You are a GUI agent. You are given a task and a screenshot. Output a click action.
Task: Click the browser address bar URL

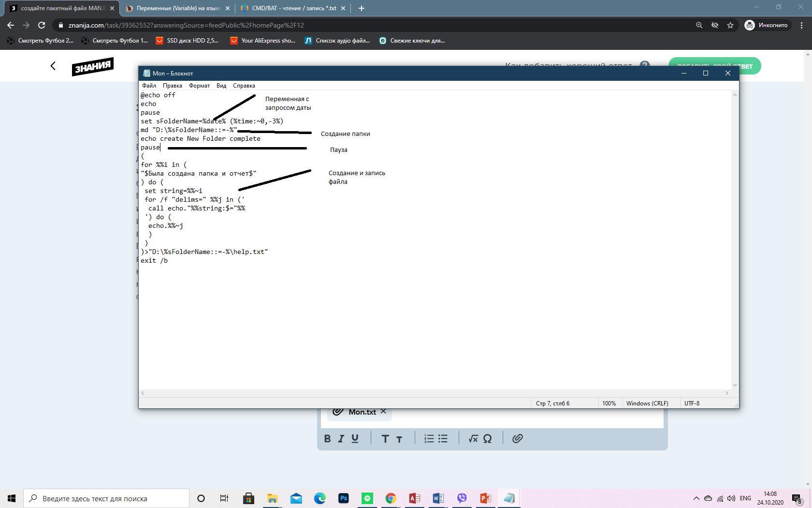click(186, 25)
